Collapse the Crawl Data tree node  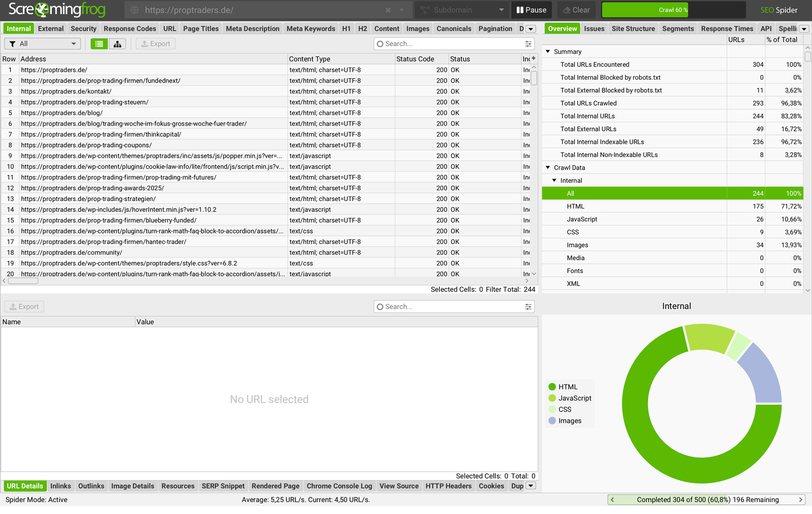[x=548, y=167]
